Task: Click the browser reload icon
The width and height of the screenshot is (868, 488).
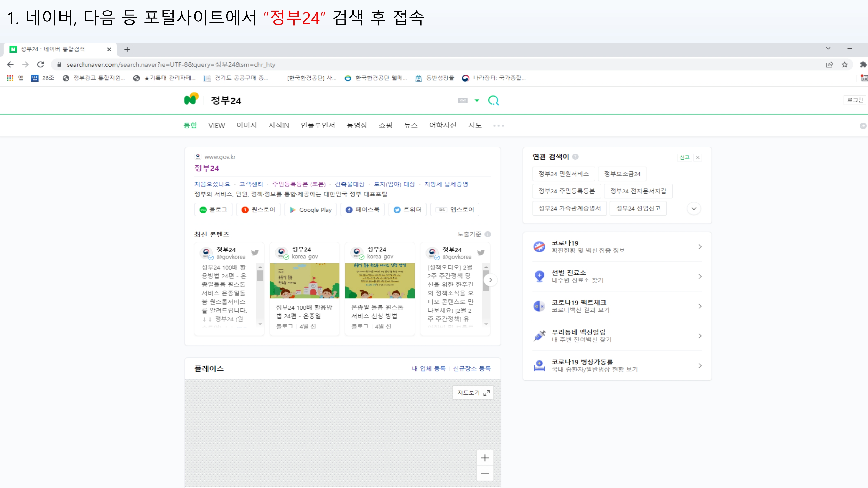Action: [40, 64]
